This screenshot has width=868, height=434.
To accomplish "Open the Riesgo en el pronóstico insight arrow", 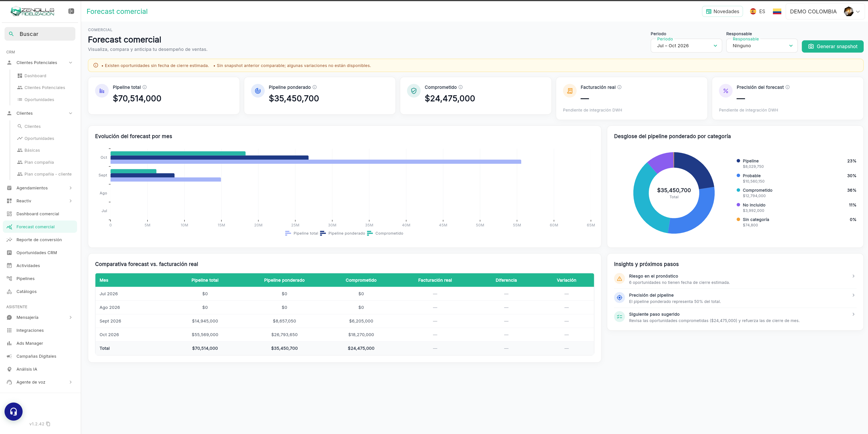I will [x=853, y=276].
